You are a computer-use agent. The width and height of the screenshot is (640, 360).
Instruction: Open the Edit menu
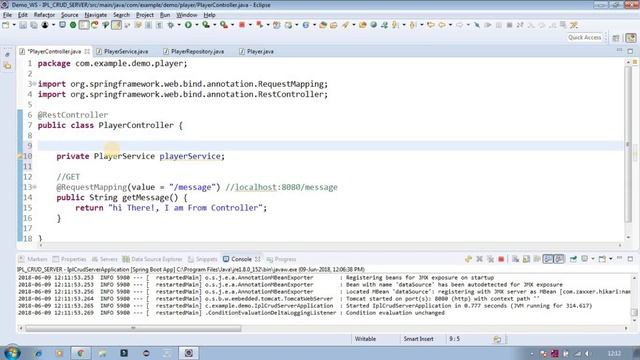coord(23,15)
